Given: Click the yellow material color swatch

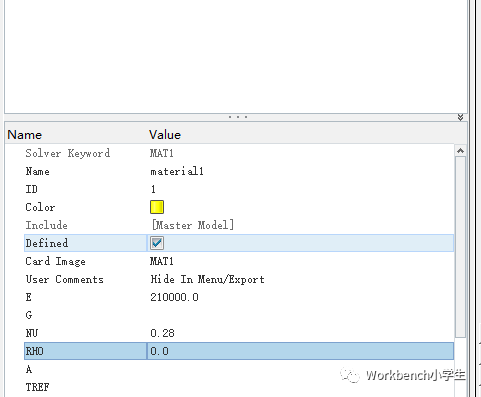Looking at the screenshot, I should tap(157, 207).
